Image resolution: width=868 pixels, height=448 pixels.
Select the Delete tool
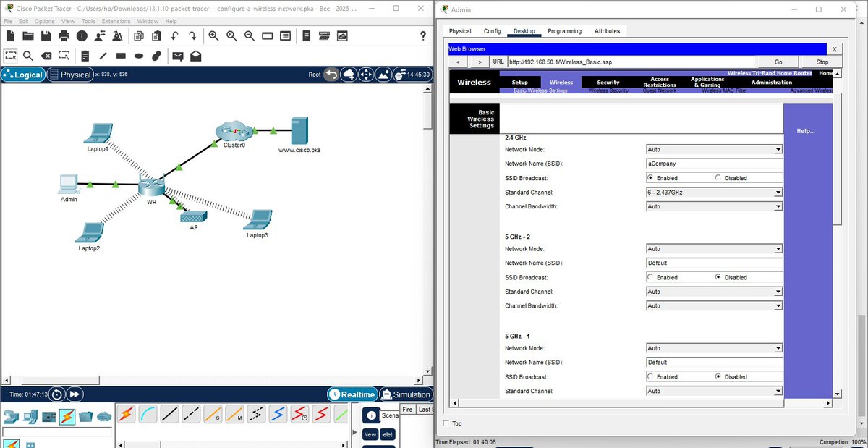pyautogui.click(x=46, y=55)
